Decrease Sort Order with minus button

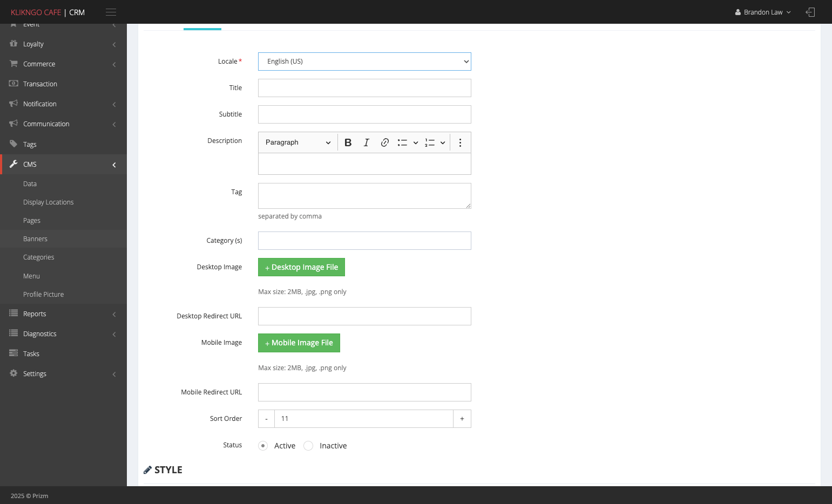pos(266,419)
